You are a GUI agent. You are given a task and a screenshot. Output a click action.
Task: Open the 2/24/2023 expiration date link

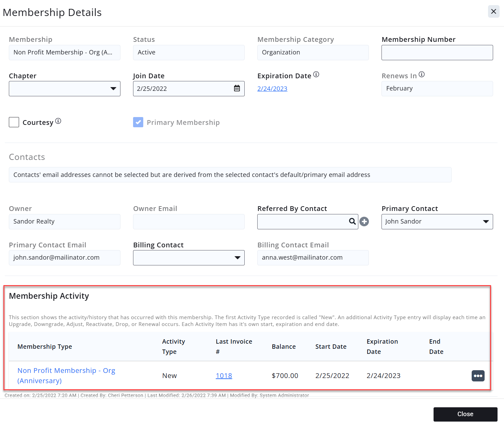(272, 88)
